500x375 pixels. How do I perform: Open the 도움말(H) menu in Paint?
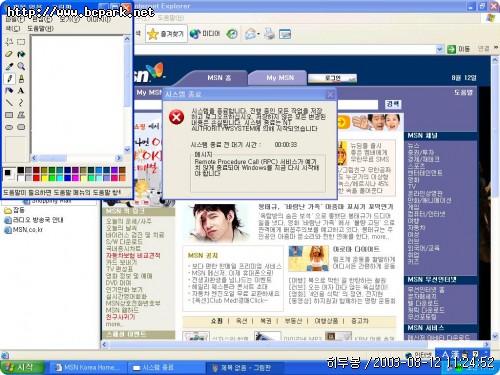point(40,29)
